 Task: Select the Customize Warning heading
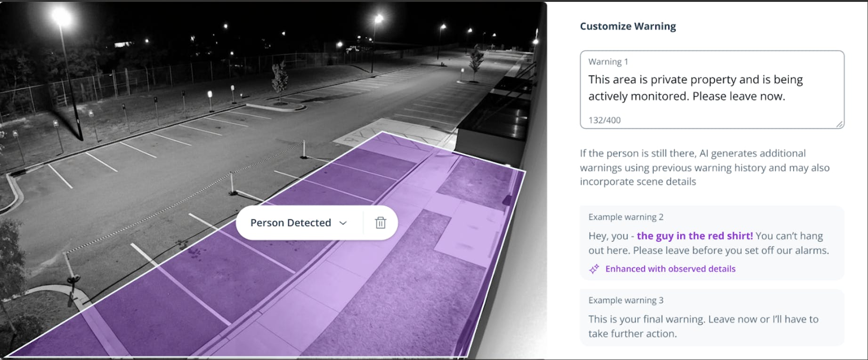[x=627, y=26]
